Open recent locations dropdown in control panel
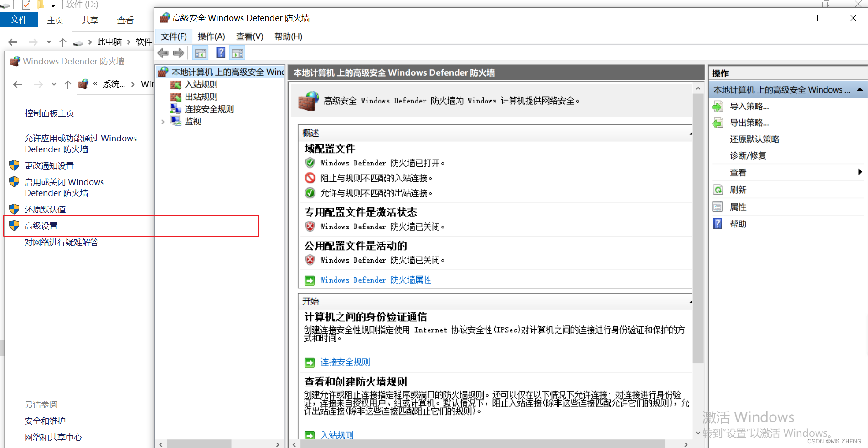This screenshot has height=448, width=868. click(x=54, y=84)
